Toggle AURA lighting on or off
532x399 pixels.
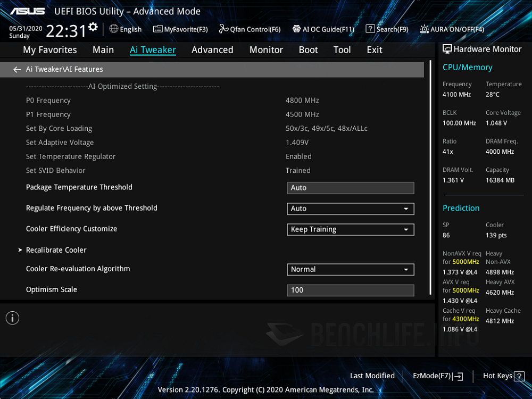453,29
